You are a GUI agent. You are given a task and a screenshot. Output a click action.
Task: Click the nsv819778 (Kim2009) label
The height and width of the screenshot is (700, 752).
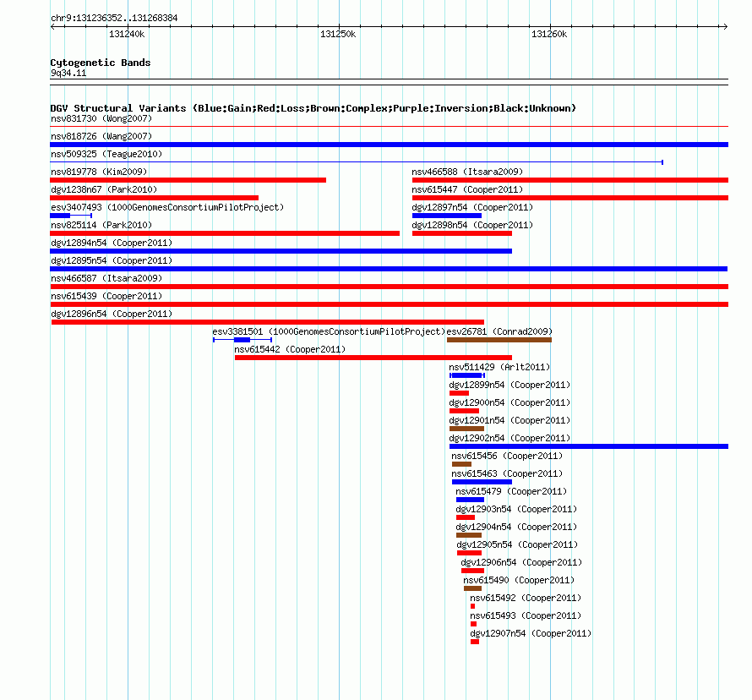pyautogui.click(x=99, y=172)
